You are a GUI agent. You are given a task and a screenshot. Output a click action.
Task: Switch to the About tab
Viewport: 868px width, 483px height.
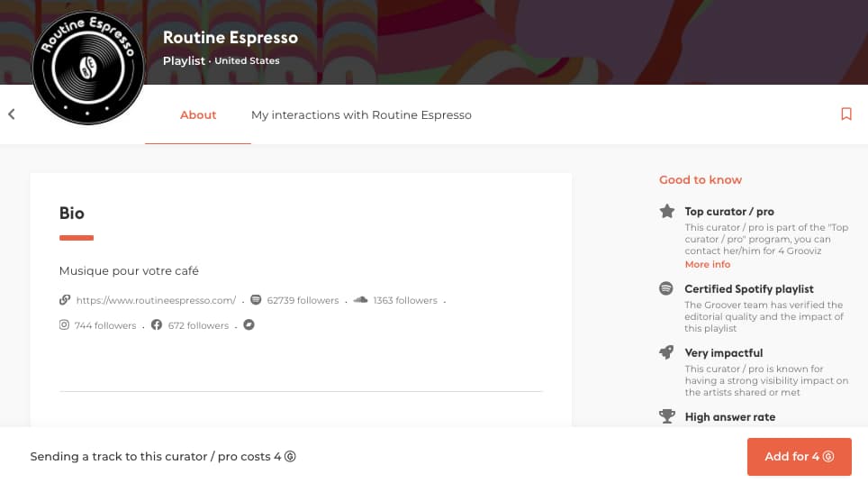pyautogui.click(x=197, y=114)
